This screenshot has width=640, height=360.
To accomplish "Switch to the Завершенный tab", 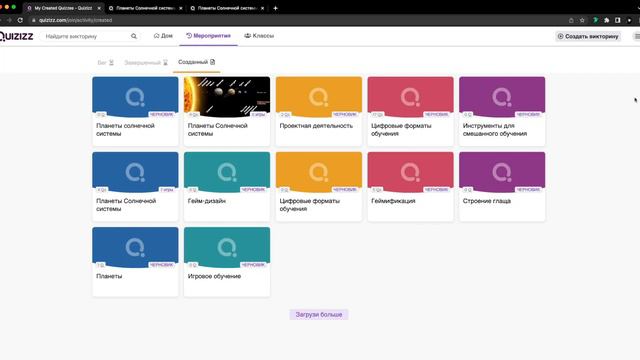I will coord(146,62).
